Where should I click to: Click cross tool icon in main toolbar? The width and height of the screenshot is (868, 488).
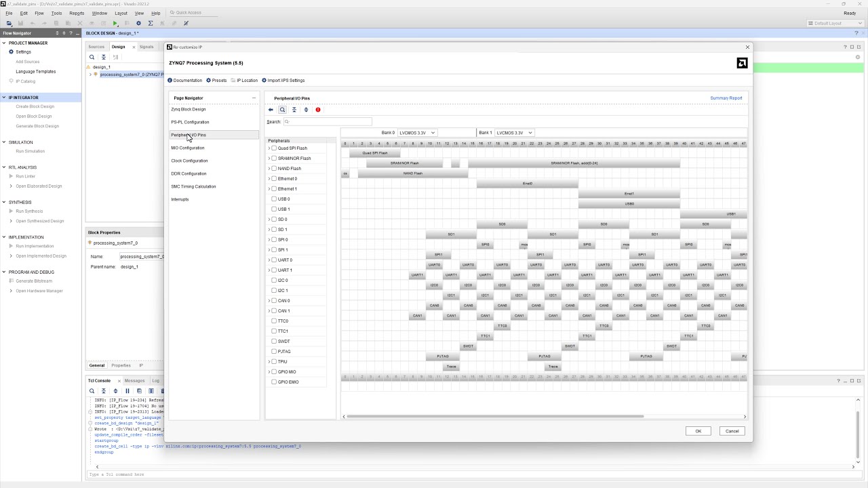(186, 23)
